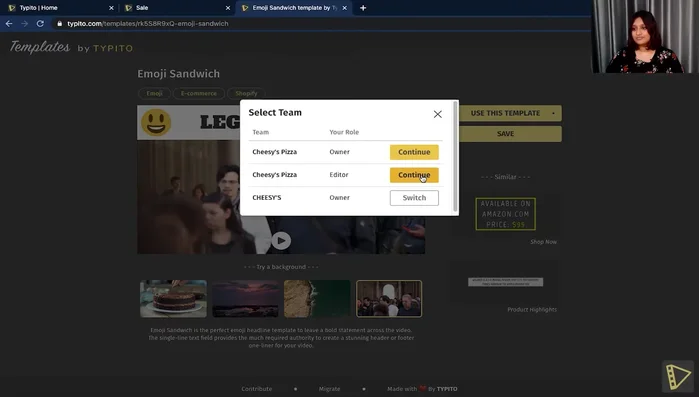Screen dimensions: 699x397
Task: Choose the chocolate cake background thumbnail
Action: click(x=173, y=299)
